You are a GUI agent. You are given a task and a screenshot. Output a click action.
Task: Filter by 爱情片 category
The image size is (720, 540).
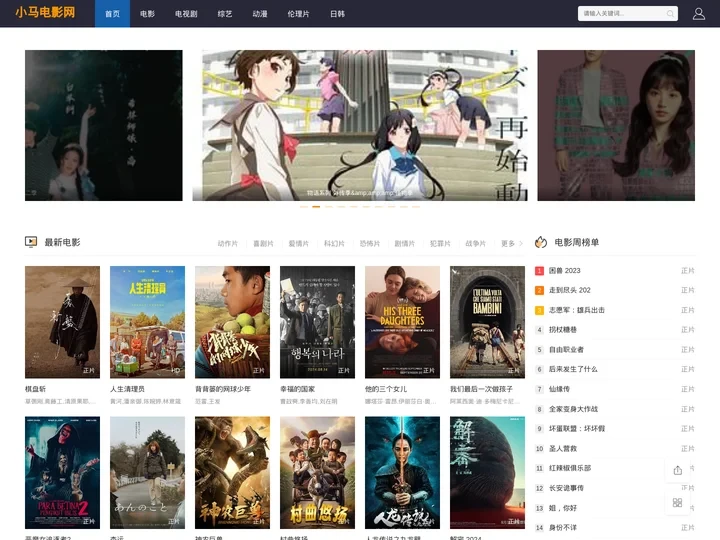tap(298, 243)
